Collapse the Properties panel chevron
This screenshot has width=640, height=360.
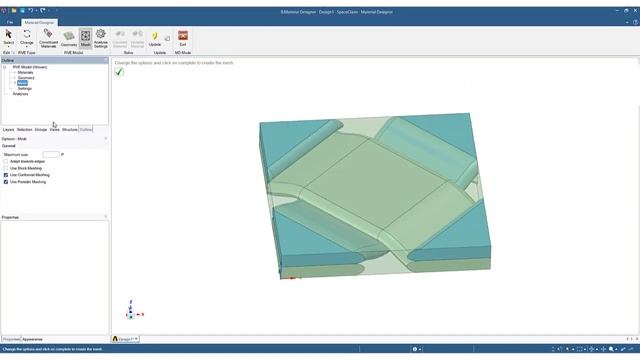pyautogui.click(x=106, y=217)
